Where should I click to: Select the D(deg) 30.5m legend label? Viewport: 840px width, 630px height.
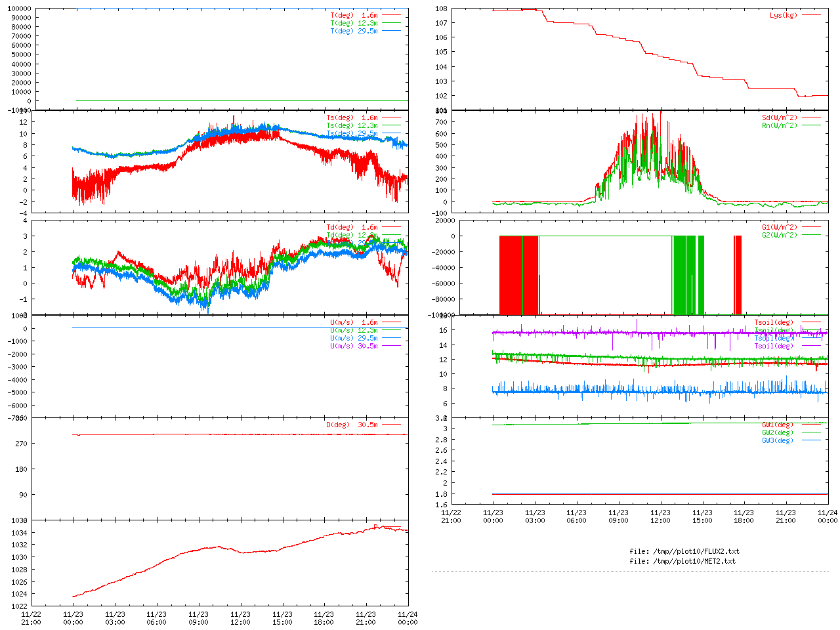coord(352,425)
